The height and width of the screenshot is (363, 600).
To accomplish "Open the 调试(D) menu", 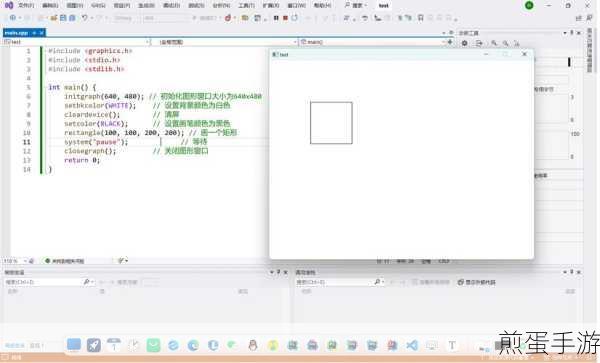I will (171, 5).
